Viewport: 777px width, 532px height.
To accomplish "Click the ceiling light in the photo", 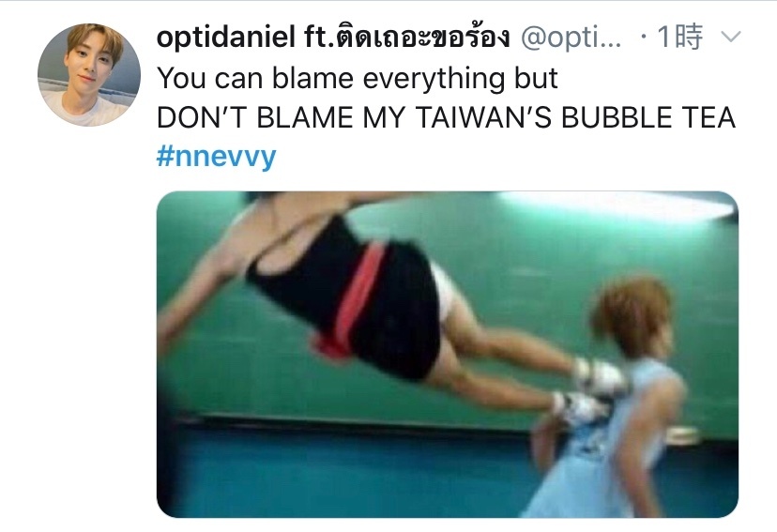I will pos(617,205).
